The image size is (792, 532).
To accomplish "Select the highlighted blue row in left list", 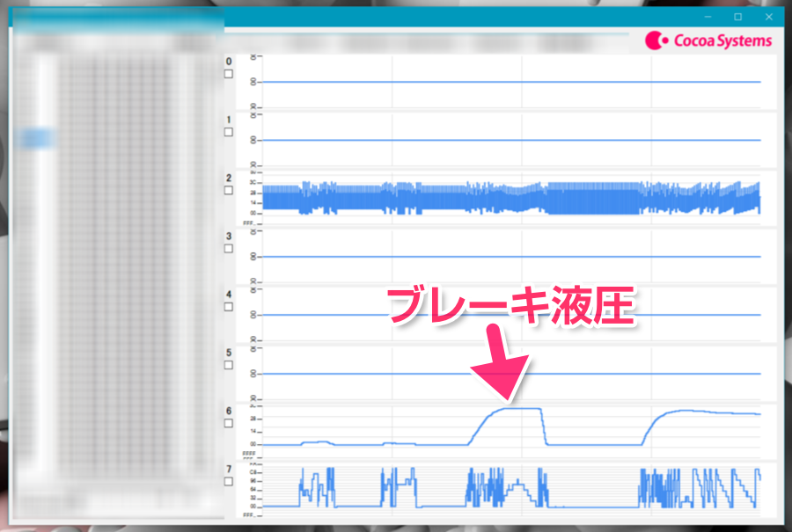I will click(x=37, y=138).
